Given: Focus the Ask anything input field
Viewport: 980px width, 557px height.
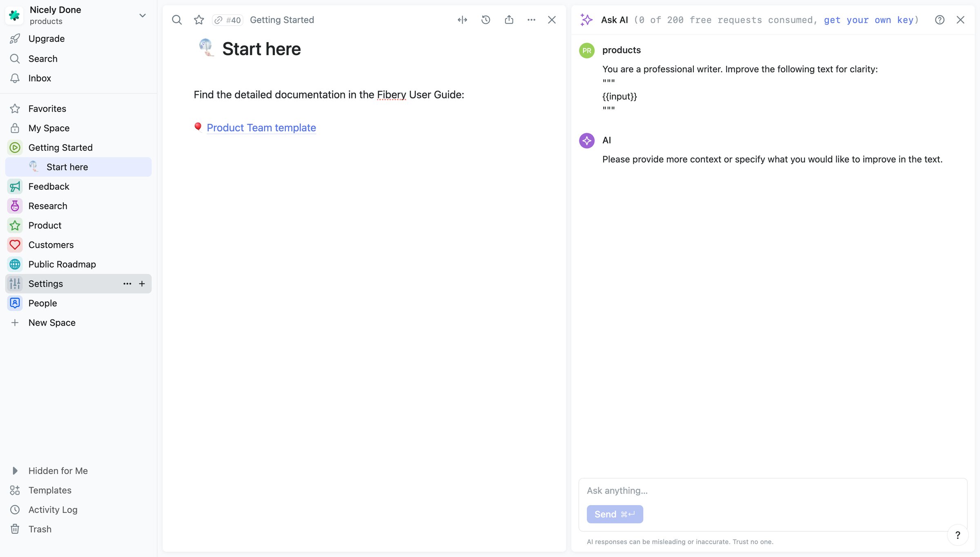Looking at the screenshot, I should (773, 491).
